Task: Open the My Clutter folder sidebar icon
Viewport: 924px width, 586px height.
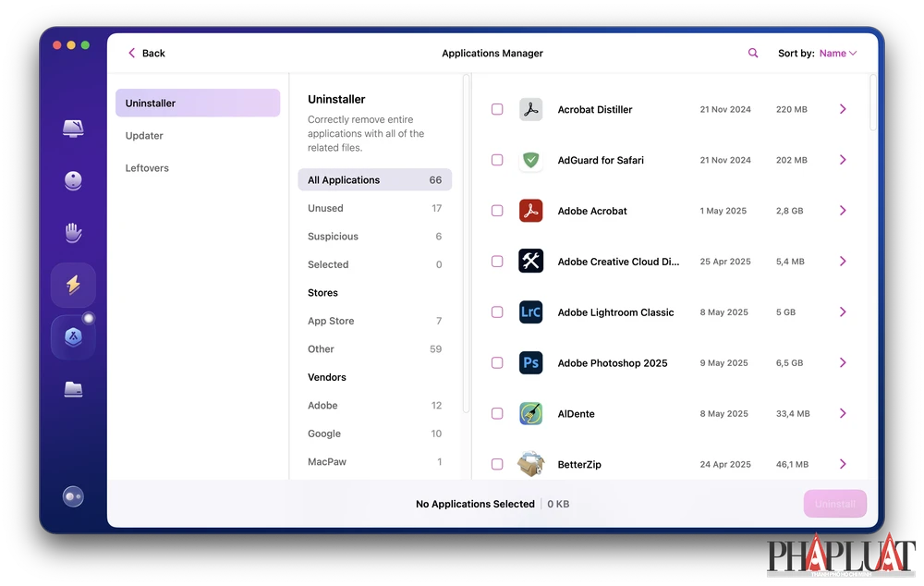Action: click(73, 389)
